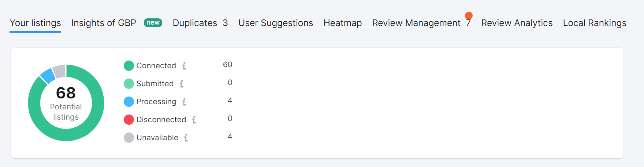
Task: Open Review Management tab
Action: point(416,23)
